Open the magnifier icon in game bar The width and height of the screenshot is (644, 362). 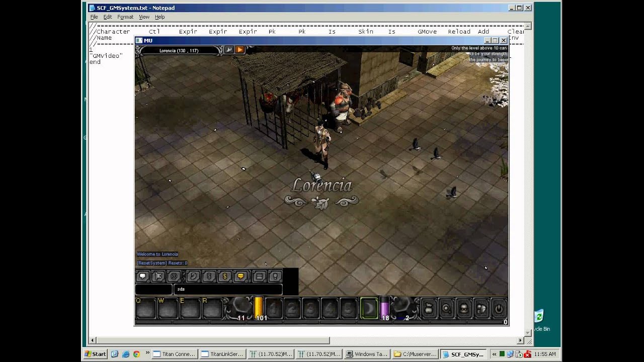pos(446,309)
